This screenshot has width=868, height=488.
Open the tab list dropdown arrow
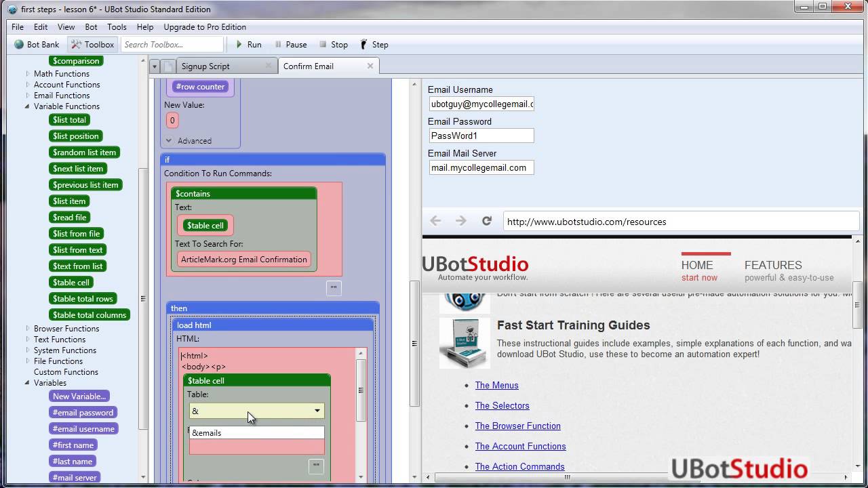pos(155,66)
